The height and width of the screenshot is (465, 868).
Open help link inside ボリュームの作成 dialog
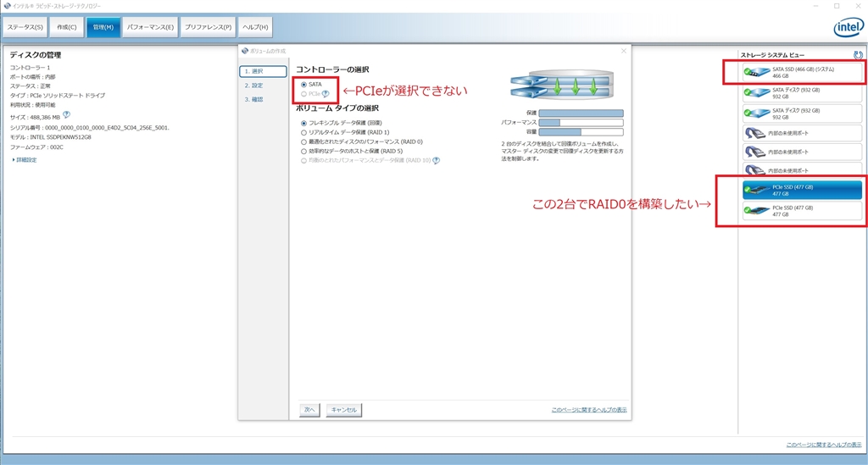(x=589, y=410)
